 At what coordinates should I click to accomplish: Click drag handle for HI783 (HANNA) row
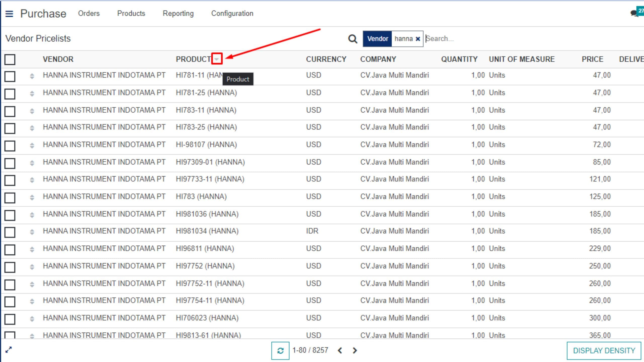(32, 197)
